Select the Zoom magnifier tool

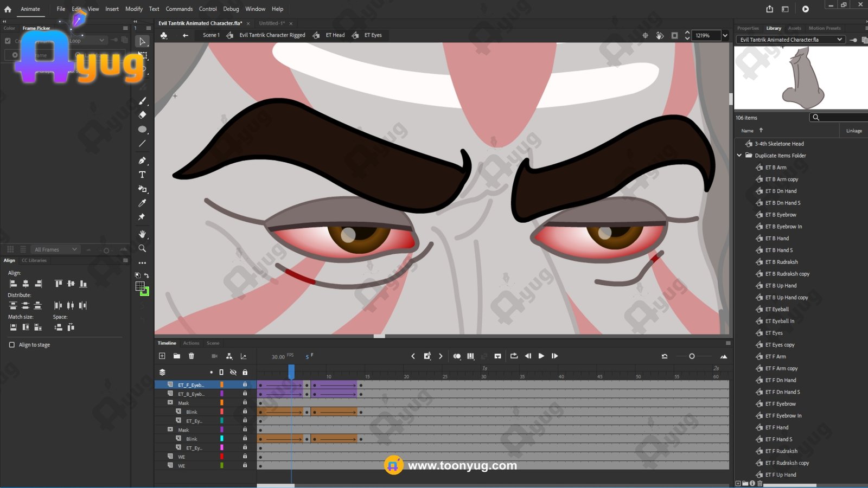coord(142,248)
